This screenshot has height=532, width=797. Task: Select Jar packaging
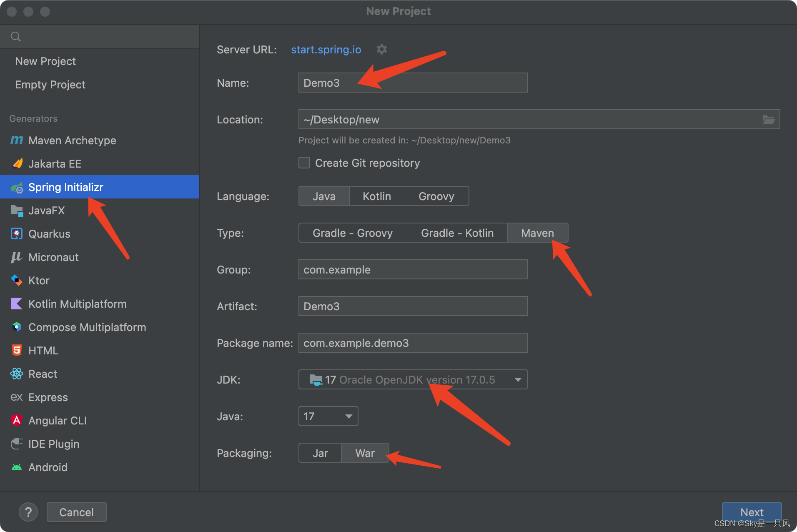point(320,453)
